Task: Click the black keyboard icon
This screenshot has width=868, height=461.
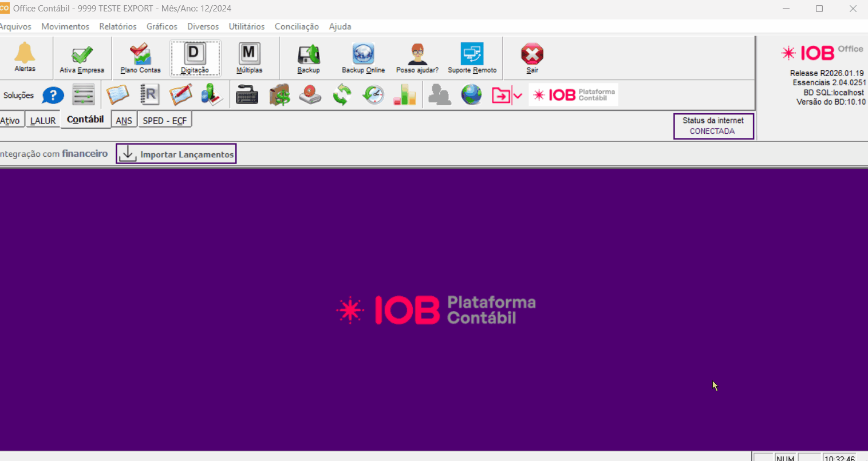Action: 247,95
